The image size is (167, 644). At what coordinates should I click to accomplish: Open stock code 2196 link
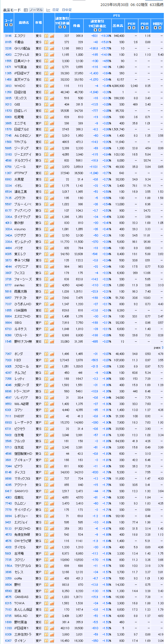point(8,36)
